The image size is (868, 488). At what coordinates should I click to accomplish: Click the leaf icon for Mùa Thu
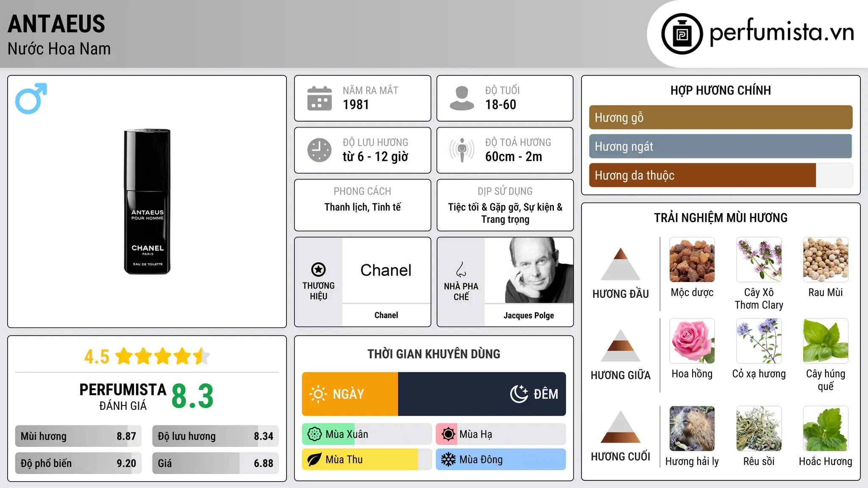pos(314,460)
